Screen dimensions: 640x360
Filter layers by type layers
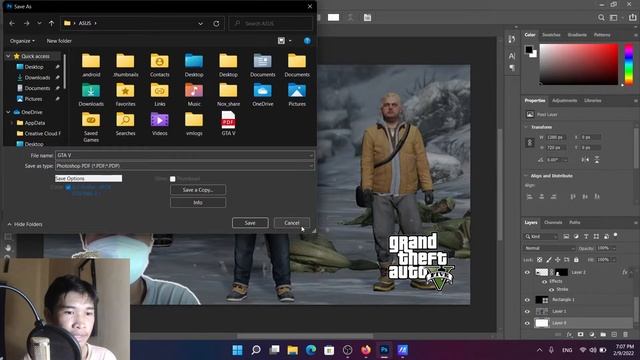(586, 236)
